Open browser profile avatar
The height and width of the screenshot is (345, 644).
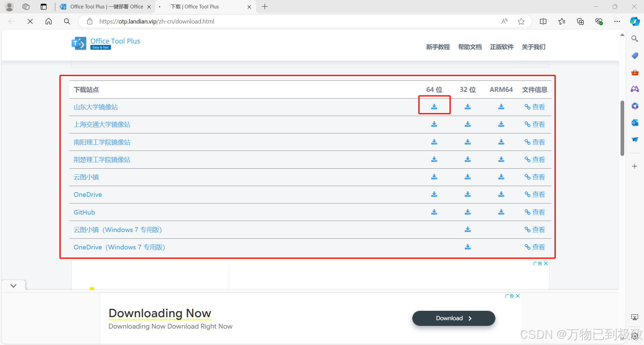(x=9, y=7)
